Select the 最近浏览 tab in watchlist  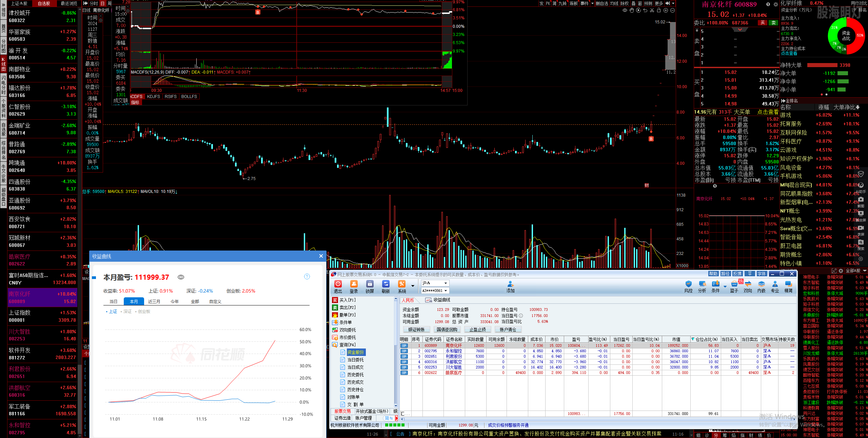click(x=69, y=3)
